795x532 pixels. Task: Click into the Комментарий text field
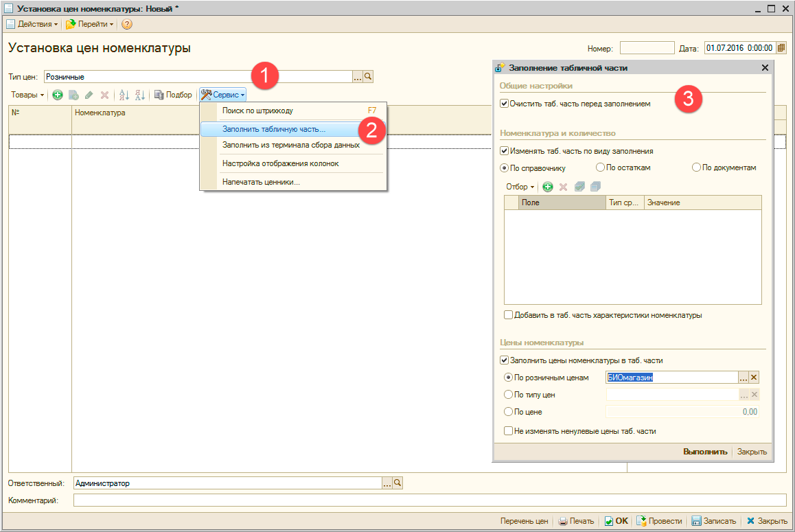(x=429, y=500)
